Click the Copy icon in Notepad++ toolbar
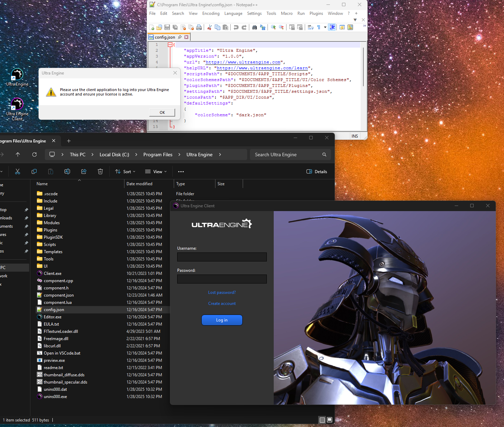This screenshot has width=504, height=427. point(218,27)
